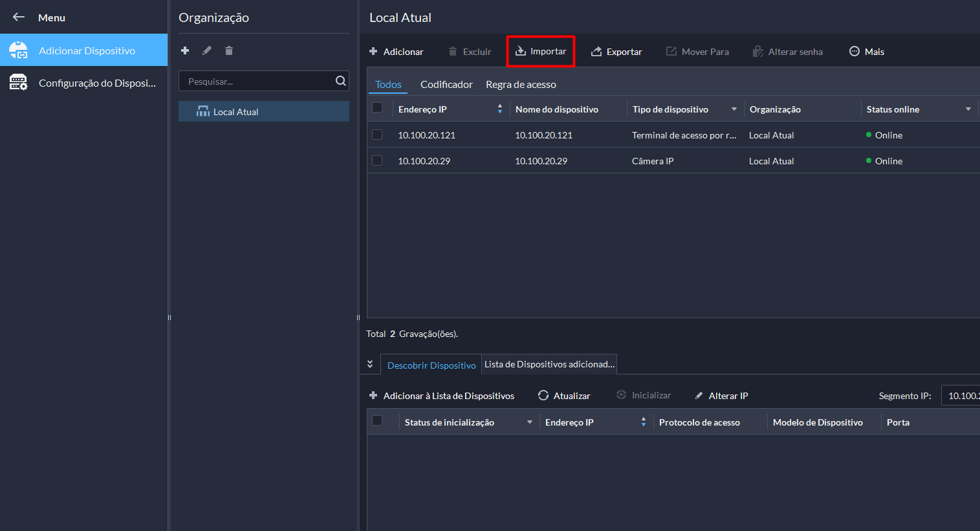The width and height of the screenshot is (980, 531).
Task: Click the search magnifier icon
Action: pyautogui.click(x=340, y=81)
